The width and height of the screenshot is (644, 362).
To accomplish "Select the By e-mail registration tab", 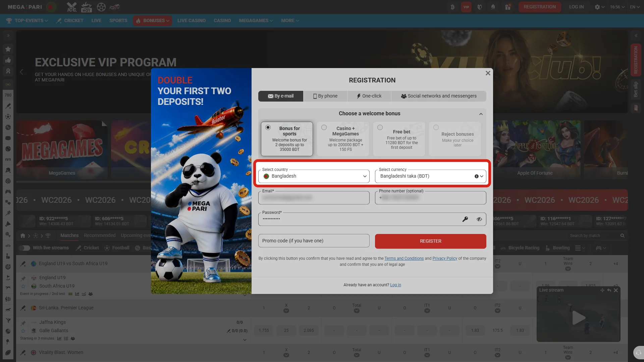I will pos(281,96).
